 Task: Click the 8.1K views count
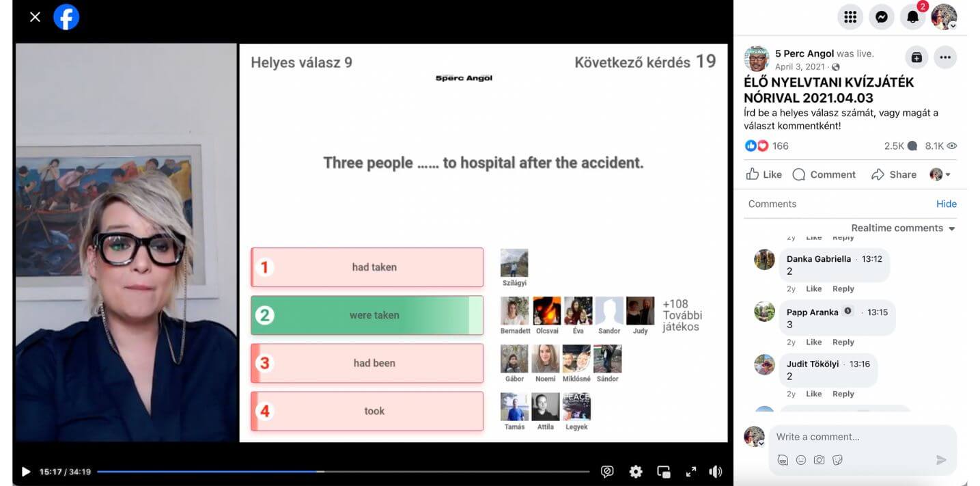tap(941, 146)
